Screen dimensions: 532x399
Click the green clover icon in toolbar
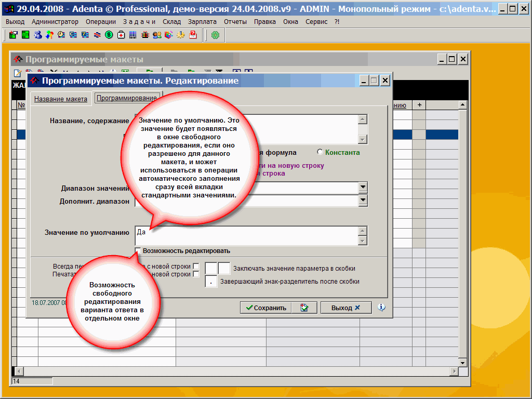tap(215, 35)
